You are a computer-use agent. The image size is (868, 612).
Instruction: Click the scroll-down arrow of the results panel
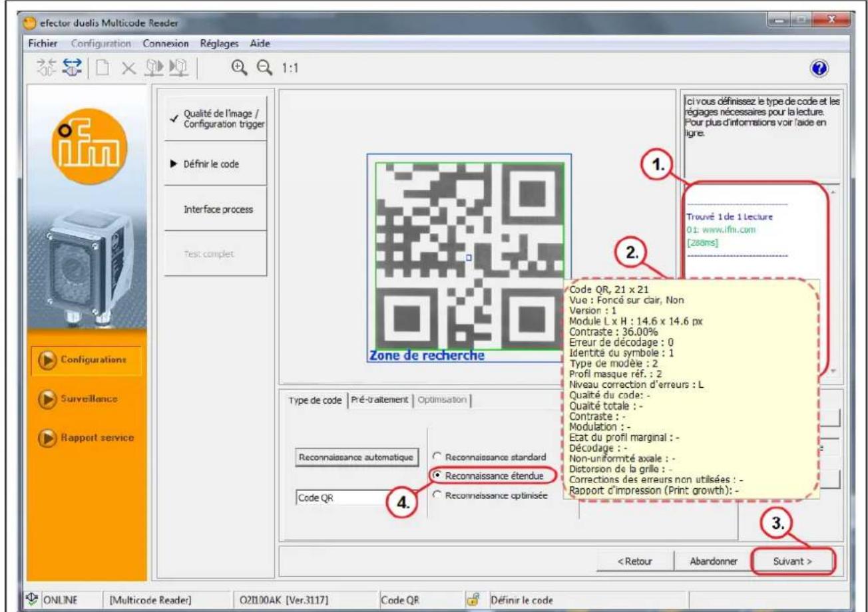click(835, 371)
